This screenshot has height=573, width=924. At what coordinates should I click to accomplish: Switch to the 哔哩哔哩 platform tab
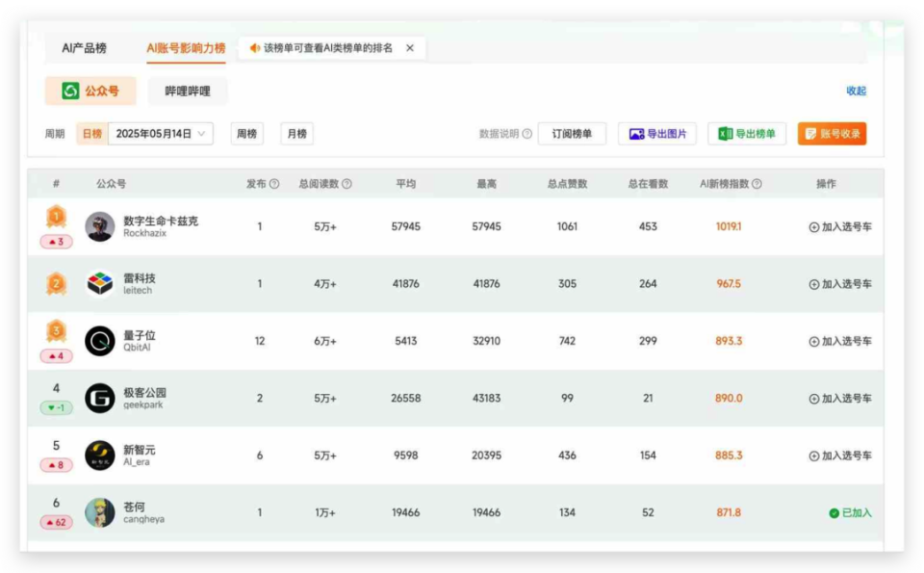tap(188, 91)
